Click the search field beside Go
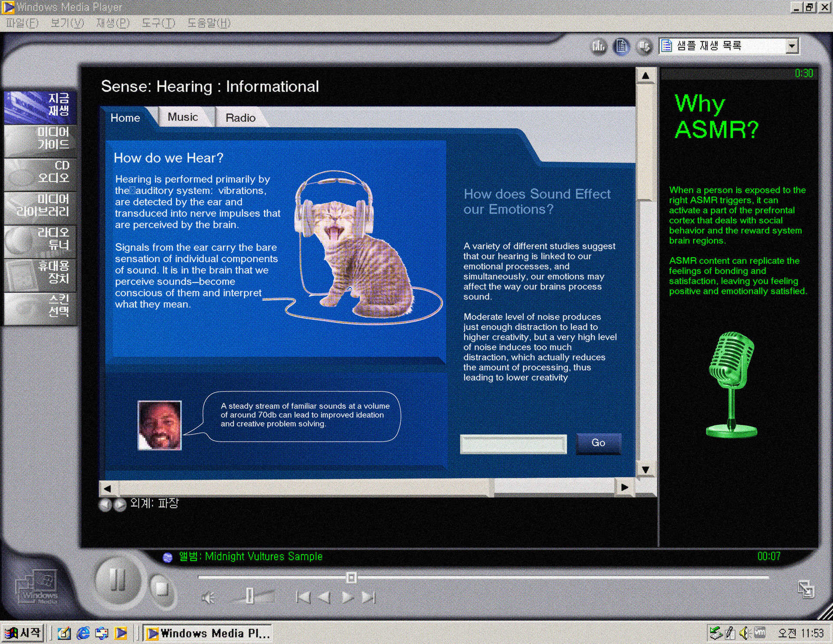 pyautogui.click(x=513, y=444)
